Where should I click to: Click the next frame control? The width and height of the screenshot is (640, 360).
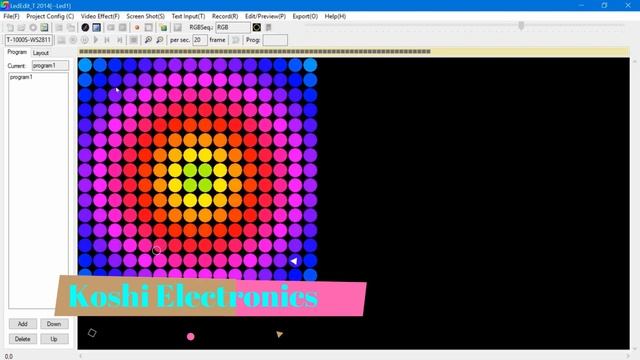tap(119, 40)
